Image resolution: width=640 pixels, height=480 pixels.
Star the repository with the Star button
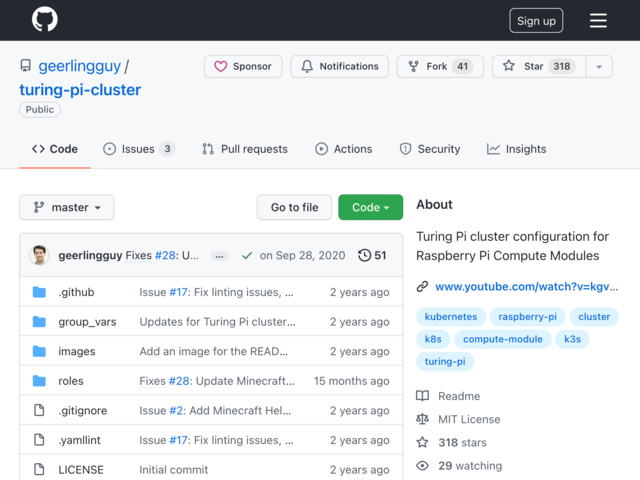539,66
